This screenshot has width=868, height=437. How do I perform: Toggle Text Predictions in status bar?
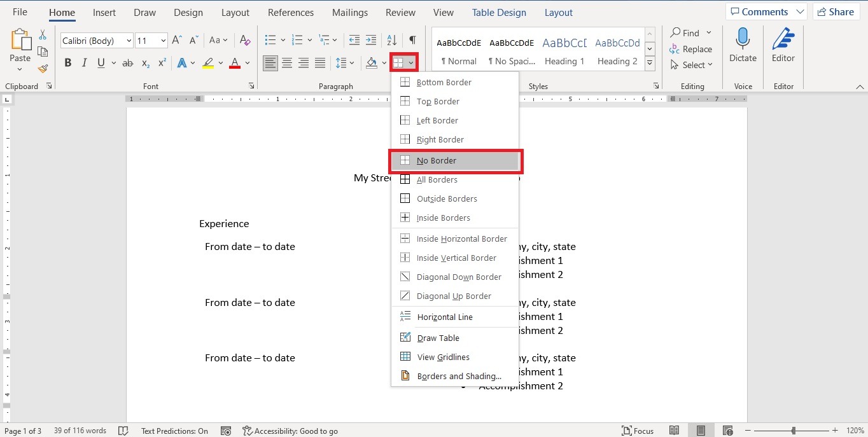pos(174,431)
